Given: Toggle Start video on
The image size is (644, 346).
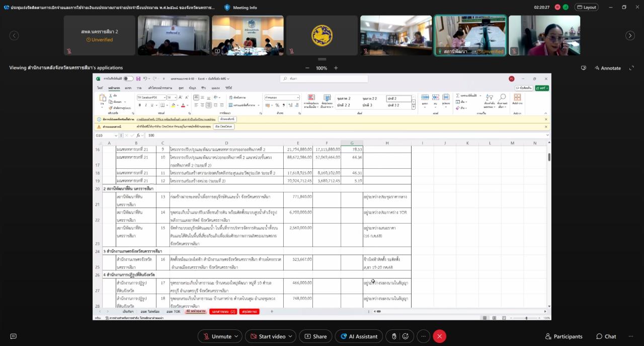Looking at the screenshot, I should coord(267,336).
